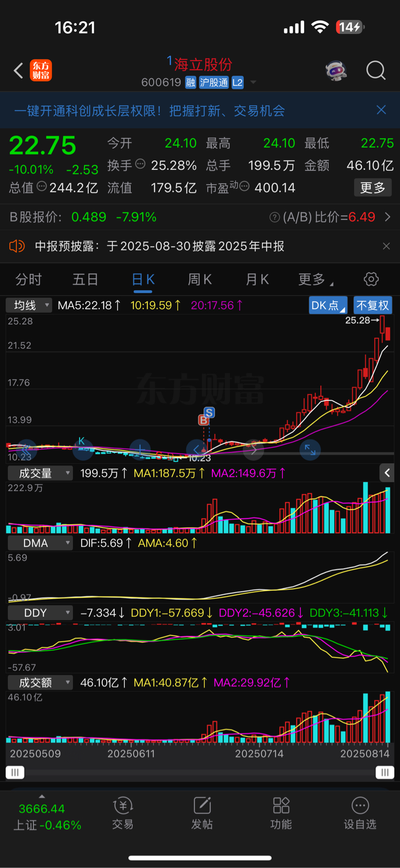Tap the chart zoom-out minus button
Viewport: 400px width, 868px height.
tap(83, 449)
